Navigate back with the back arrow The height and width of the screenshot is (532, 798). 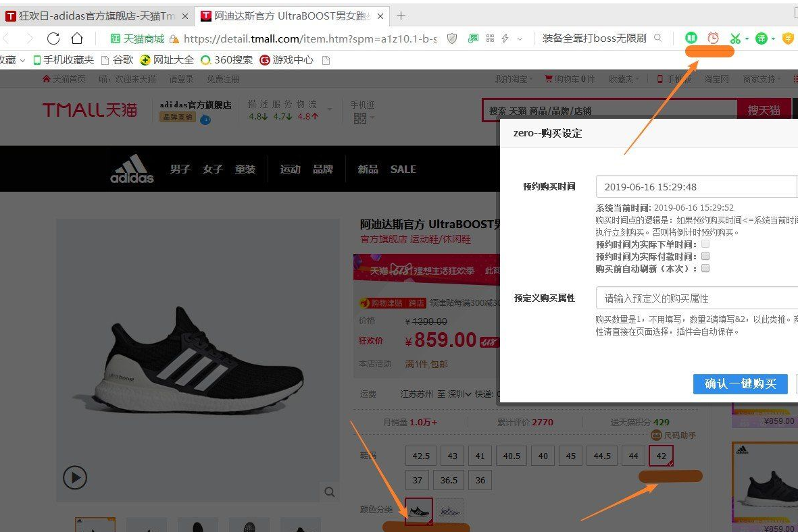[x=6, y=38]
